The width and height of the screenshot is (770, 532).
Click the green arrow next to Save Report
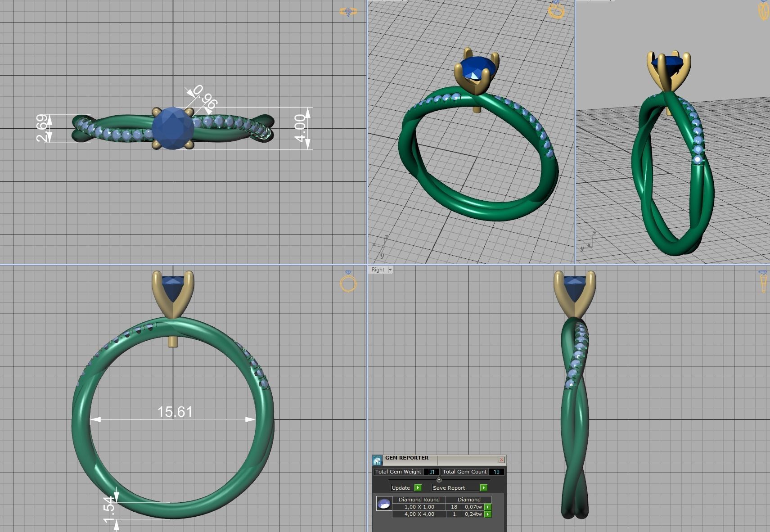(484, 488)
